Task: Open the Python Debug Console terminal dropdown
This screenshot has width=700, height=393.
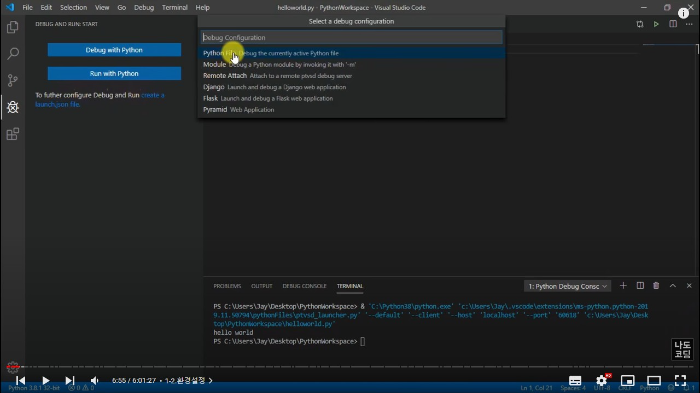Action: [567, 286]
